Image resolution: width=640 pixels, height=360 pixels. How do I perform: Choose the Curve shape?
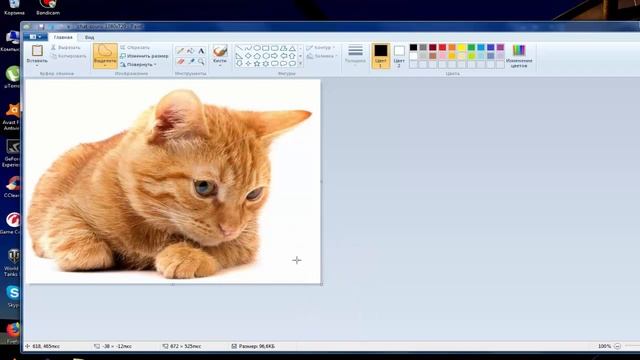(248, 48)
